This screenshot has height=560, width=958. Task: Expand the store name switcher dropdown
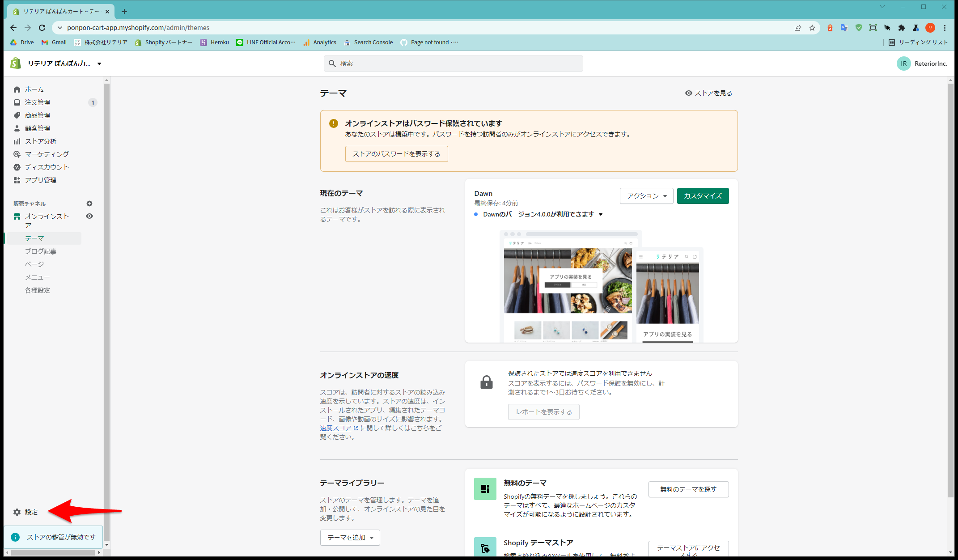click(x=99, y=64)
